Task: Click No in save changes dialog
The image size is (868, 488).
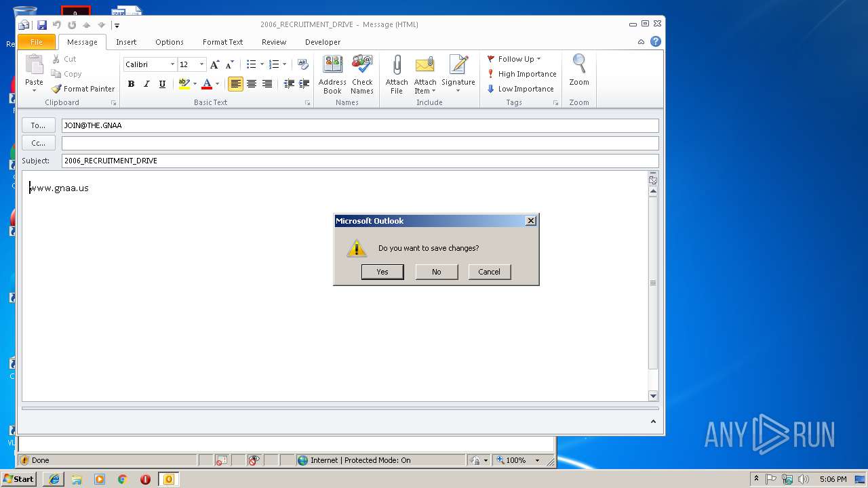Action: 436,272
